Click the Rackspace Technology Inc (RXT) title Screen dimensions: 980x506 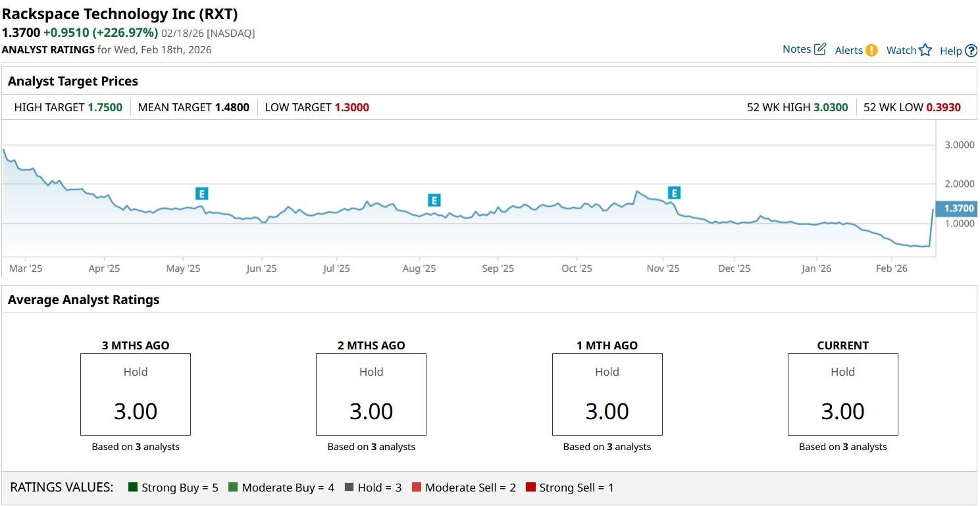click(x=120, y=14)
